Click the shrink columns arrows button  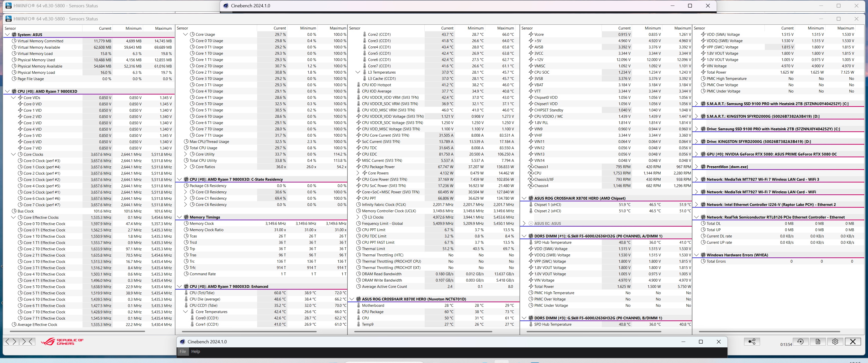pos(27,342)
